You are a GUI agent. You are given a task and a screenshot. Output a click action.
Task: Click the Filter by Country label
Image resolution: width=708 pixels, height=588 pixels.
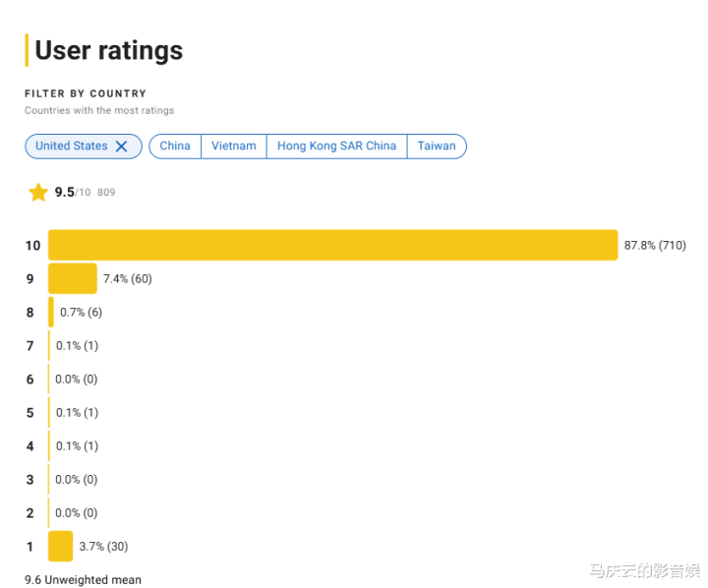coord(86,93)
